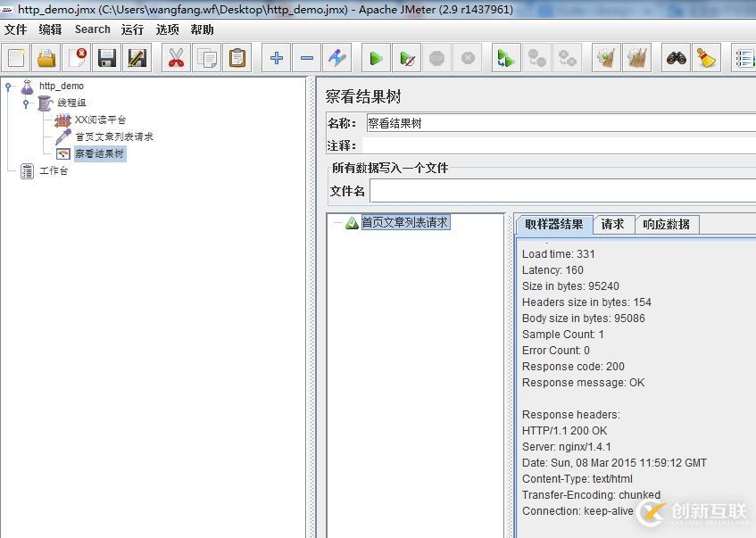This screenshot has width=756, height=538.
Task: Click the Sample Count: 1 line
Action: 562,334
